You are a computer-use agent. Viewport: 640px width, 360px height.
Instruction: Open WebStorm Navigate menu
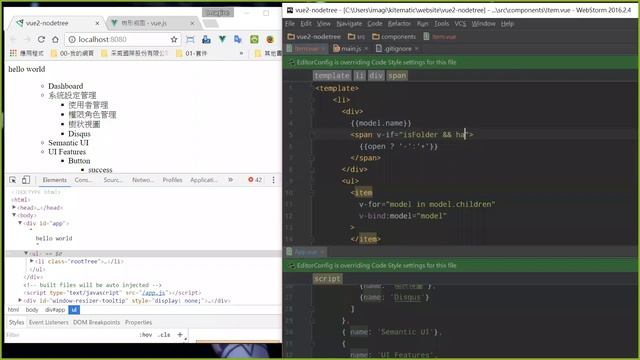(349, 24)
